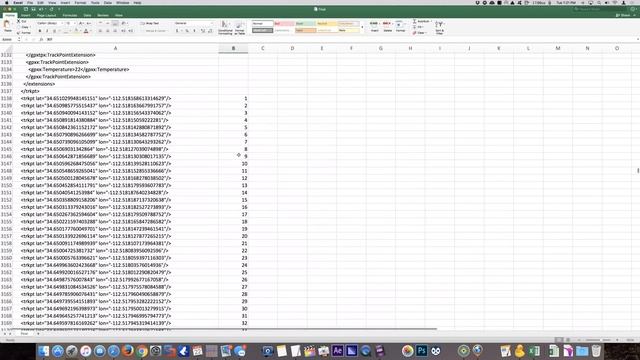Open the Name Box dropdown

coord(19,40)
